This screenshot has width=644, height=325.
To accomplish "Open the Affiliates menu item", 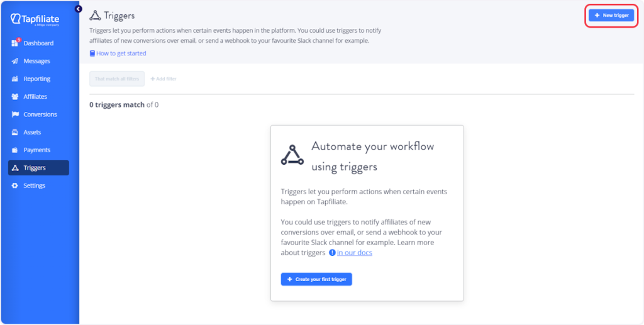I will point(35,97).
